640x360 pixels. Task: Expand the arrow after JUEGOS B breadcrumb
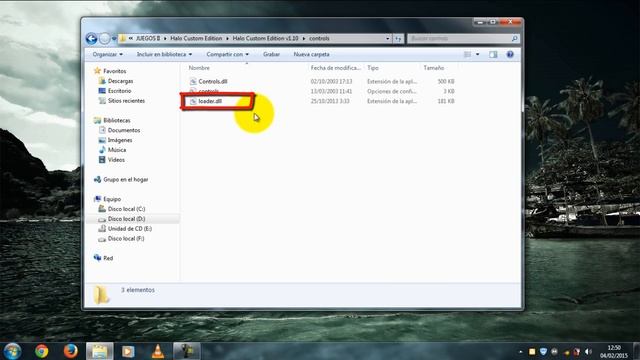(165, 38)
